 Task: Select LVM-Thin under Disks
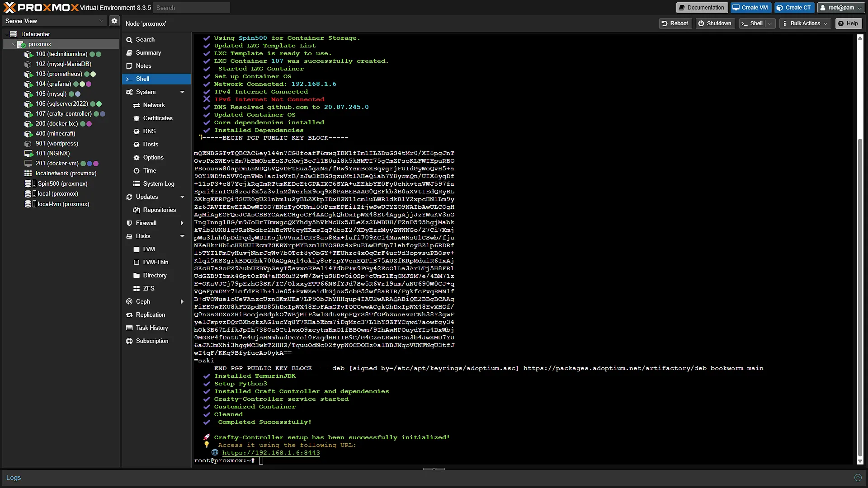click(x=156, y=263)
